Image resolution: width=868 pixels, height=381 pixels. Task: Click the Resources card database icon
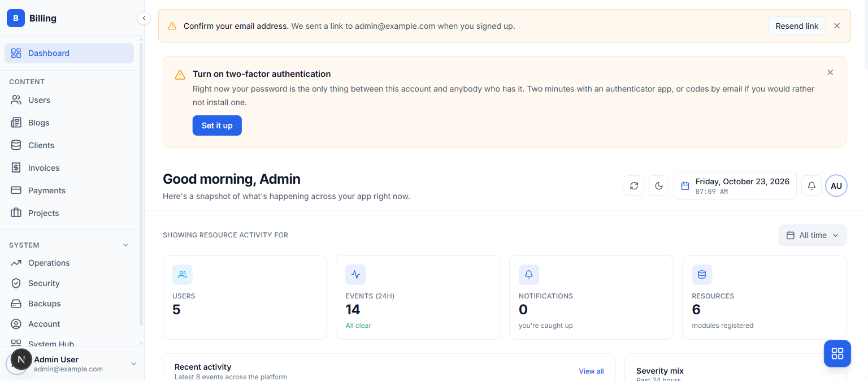(702, 275)
